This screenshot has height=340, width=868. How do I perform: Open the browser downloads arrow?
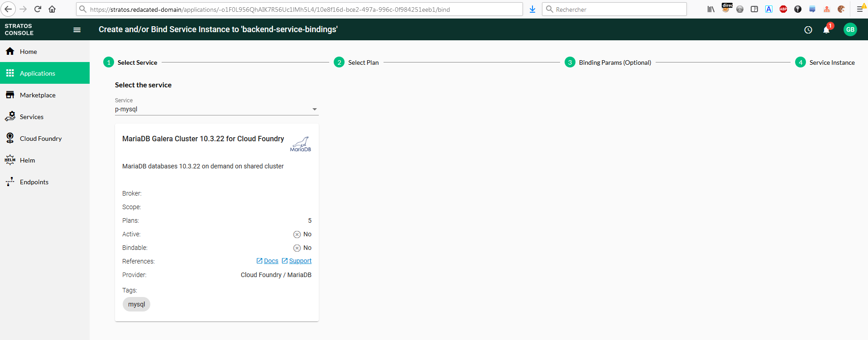pos(532,9)
